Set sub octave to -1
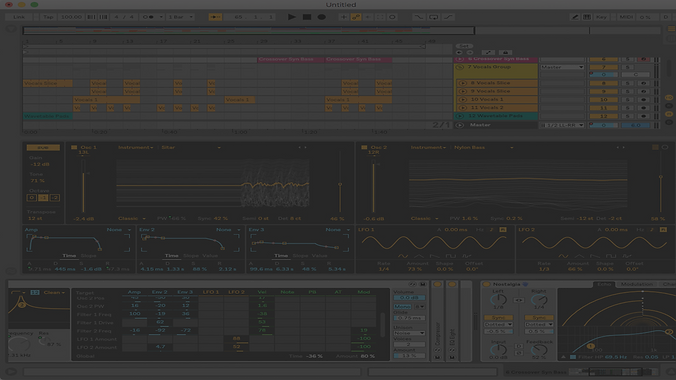The image size is (676, 380). tap(43, 198)
